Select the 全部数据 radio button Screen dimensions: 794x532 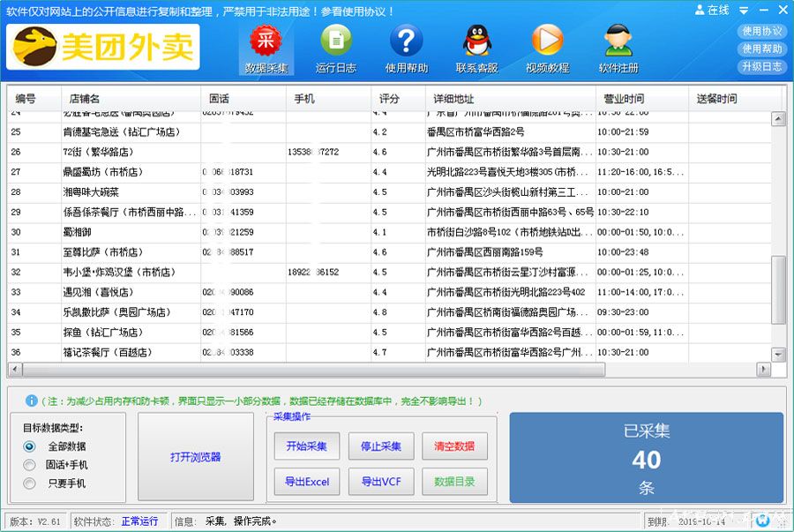click(x=30, y=446)
